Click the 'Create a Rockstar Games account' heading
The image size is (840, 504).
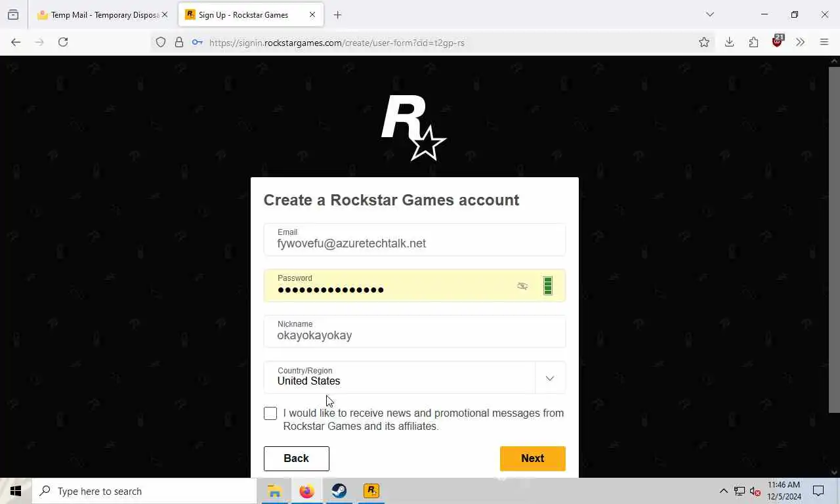(x=391, y=200)
